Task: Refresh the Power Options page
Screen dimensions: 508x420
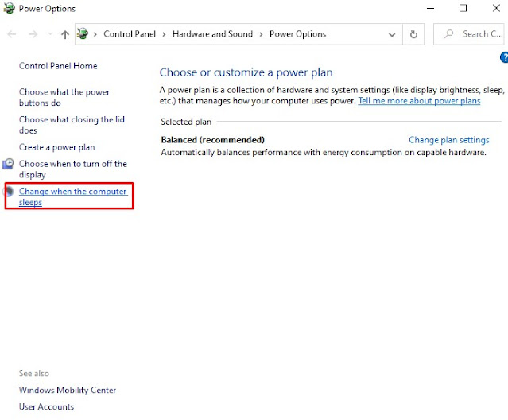Action: tap(413, 34)
